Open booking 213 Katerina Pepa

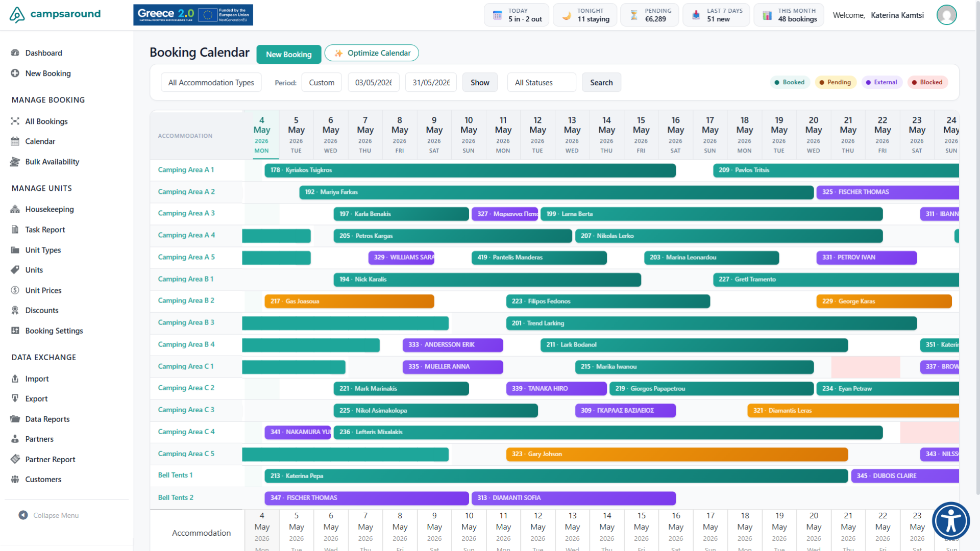coord(556,476)
